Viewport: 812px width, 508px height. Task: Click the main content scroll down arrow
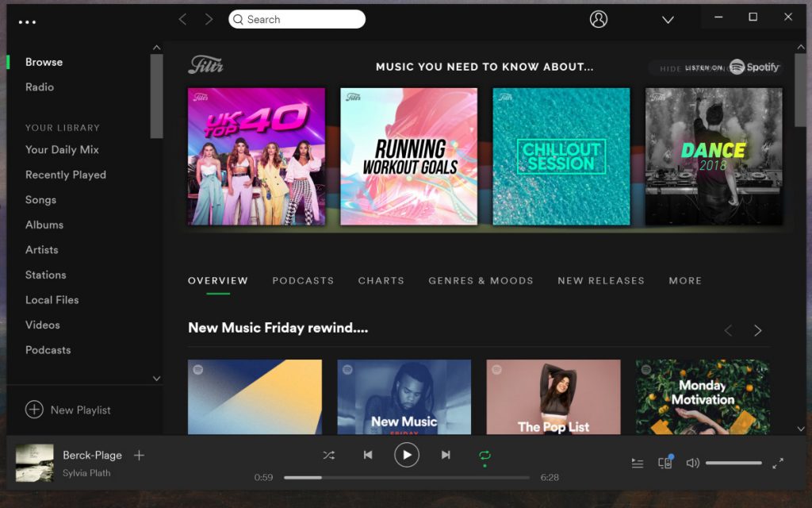click(801, 429)
